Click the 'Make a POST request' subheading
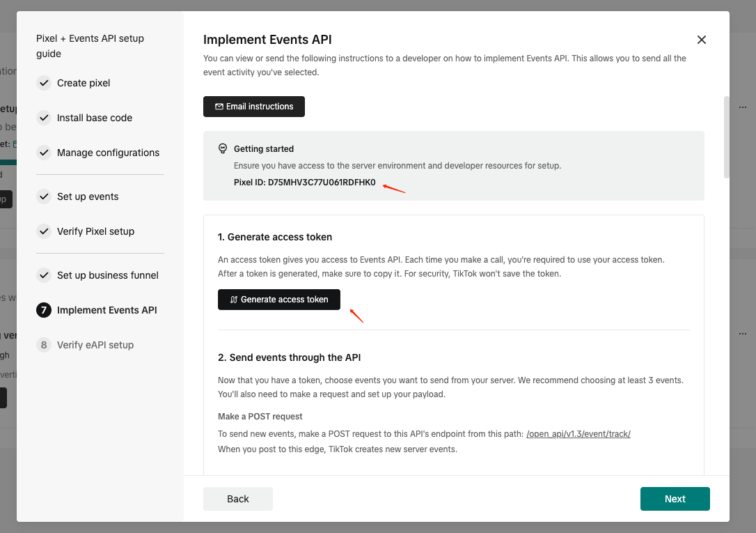This screenshot has height=533, width=756. point(260,416)
